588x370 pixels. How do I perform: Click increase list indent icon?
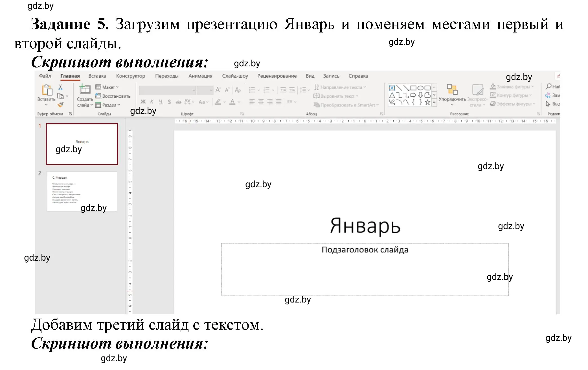point(292,90)
